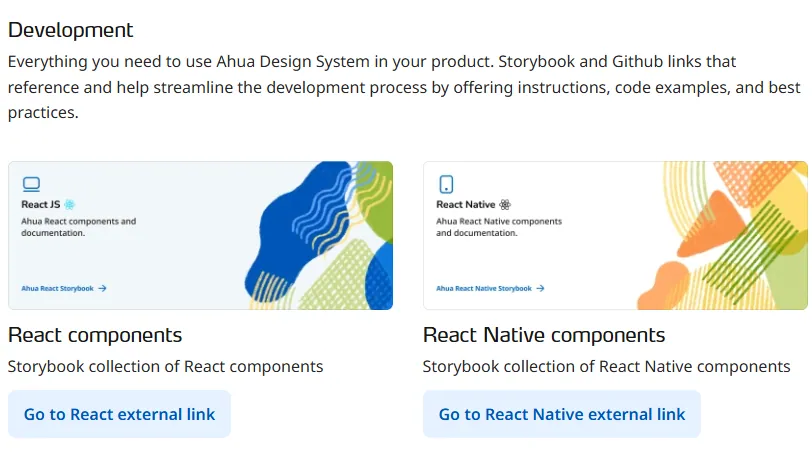Click the React components heading
The image size is (812, 463).
click(x=95, y=335)
